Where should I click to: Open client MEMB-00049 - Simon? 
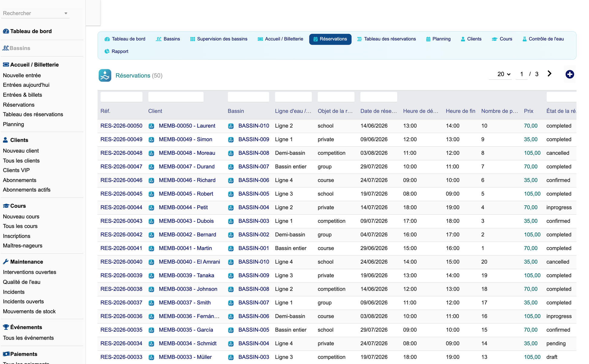pos(186,139)
